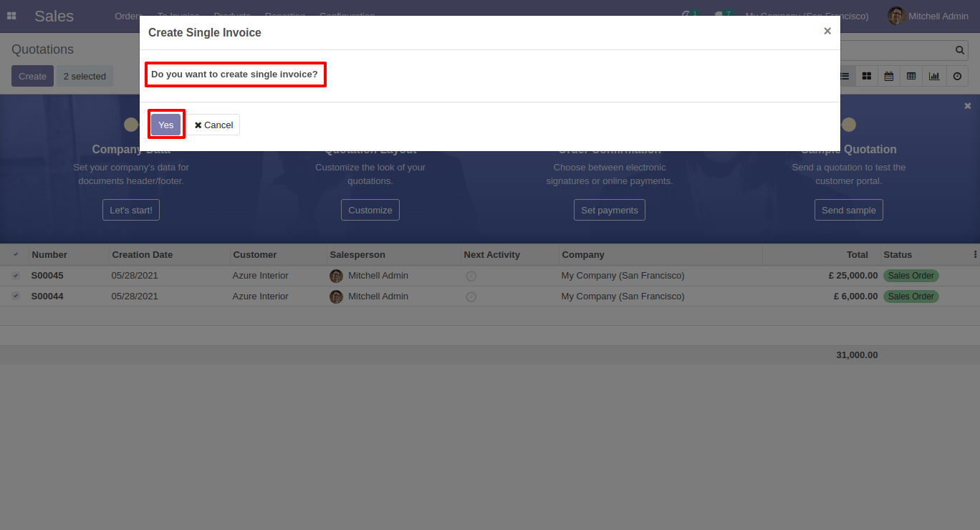
Task: Open order S00044
Action: coord(47,296)
